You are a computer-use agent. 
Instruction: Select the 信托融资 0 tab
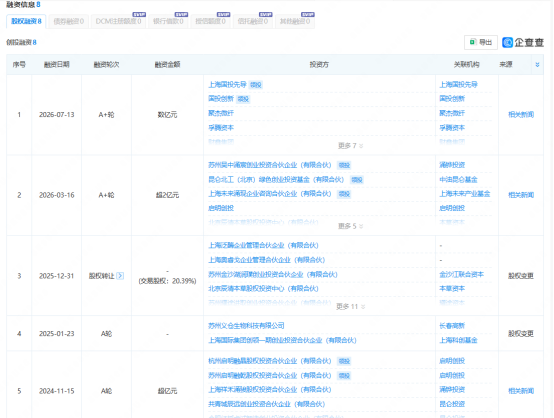point(253,21)
